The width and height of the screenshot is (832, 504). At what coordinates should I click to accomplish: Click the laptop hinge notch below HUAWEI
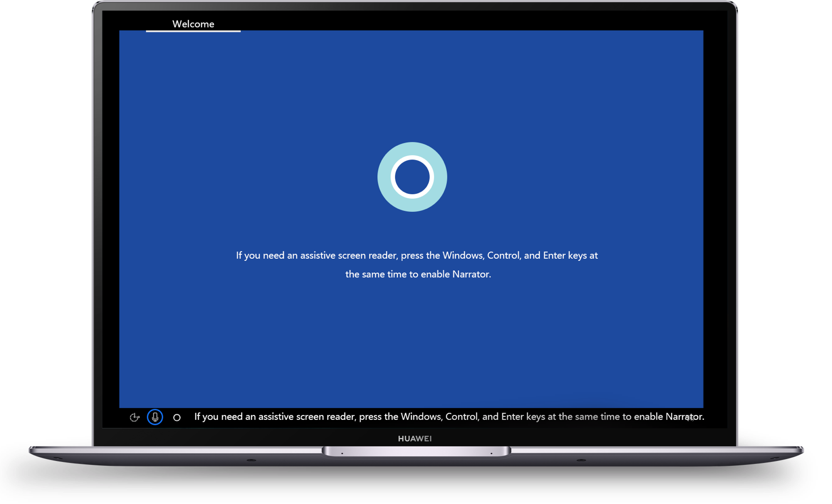(x=416, y=452)
